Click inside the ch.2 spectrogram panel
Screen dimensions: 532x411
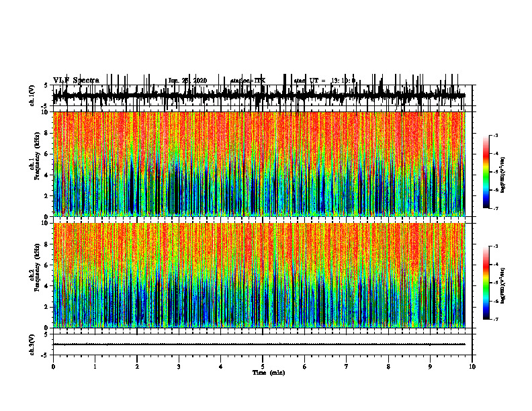(259, 275)
